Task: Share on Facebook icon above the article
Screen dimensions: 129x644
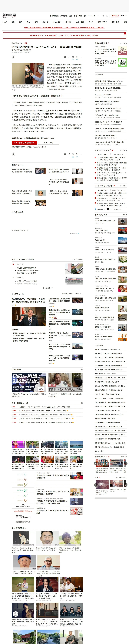Action: [x=69, y=57]
